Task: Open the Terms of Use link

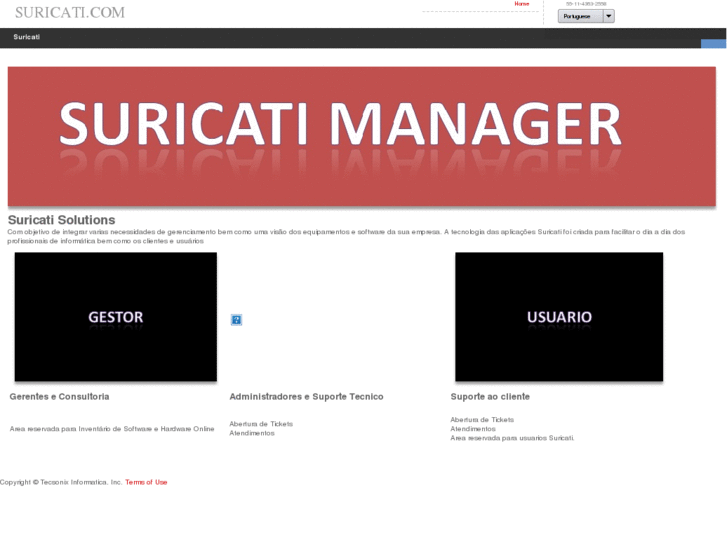Action: pyautogui.click(x=146, y=482)
